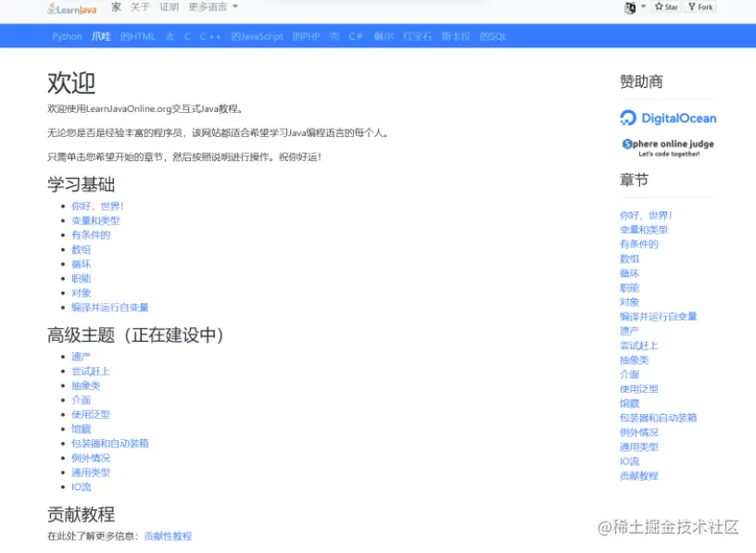The image size is (756, 553).
Task: Open 有条件的 in the 学习基础 list
Action: [91, 234]
